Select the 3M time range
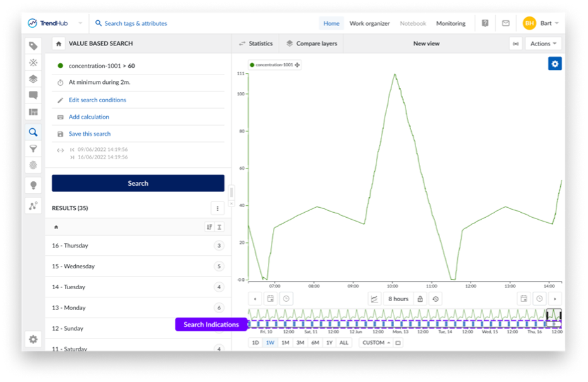588x382 pixels. [x=300, y=343]
